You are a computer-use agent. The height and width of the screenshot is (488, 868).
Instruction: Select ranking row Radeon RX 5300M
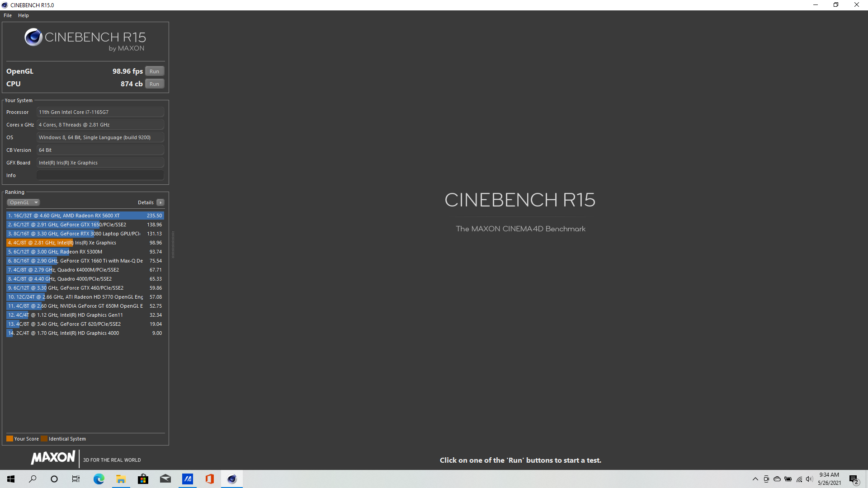click(x=85, y=252)
